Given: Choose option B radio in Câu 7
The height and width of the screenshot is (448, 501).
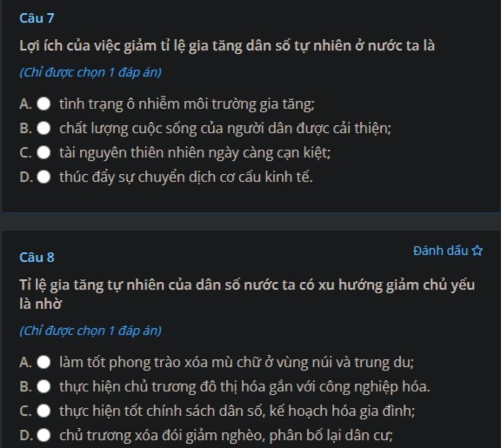Looking at the screenshot, I should [x=44, y=129].
